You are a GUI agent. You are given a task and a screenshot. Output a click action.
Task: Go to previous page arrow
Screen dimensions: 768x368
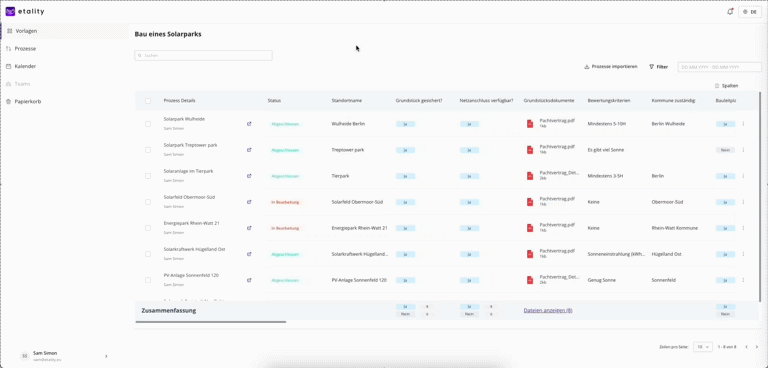[746, 347]
